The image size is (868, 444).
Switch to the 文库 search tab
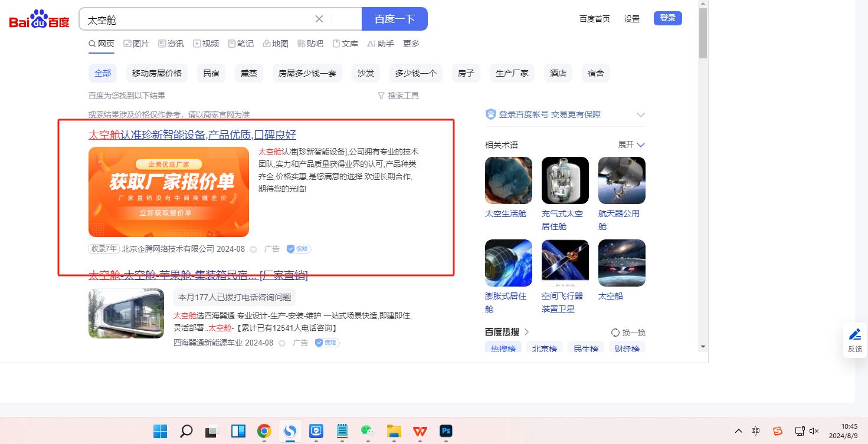pos(345,44)
